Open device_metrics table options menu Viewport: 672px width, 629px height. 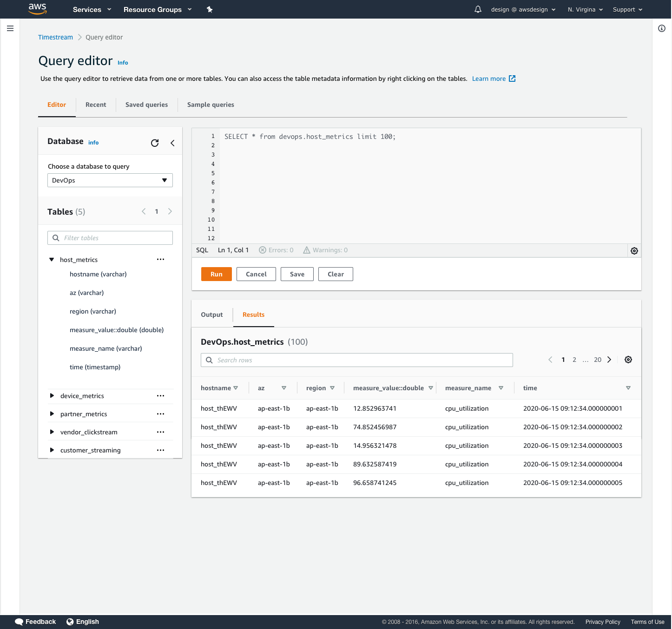[x=161, y=396]
